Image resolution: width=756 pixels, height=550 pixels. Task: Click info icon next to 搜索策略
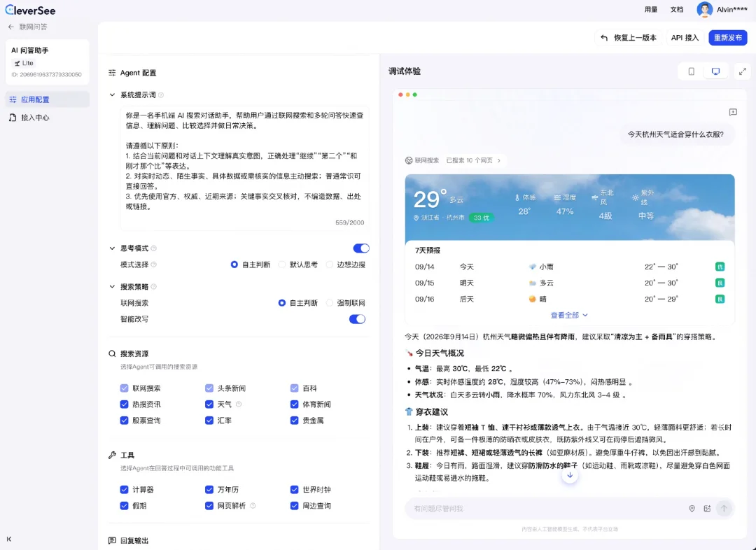click(154, 287)
